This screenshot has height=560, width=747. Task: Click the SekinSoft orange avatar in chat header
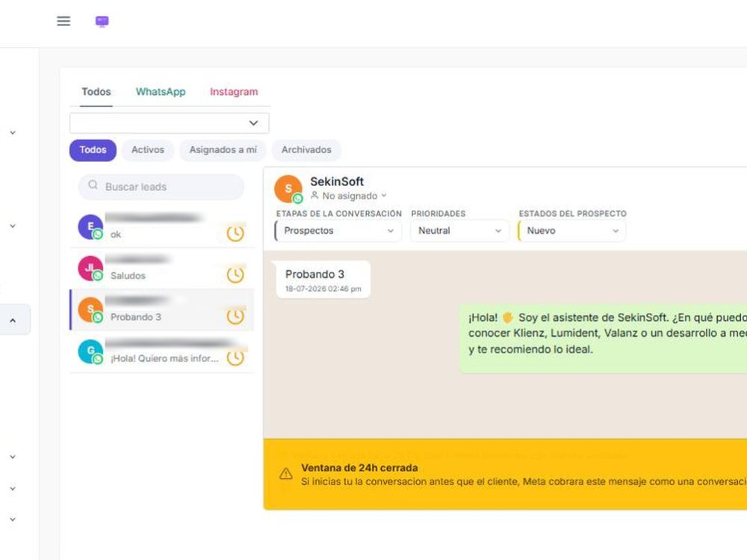288,189
